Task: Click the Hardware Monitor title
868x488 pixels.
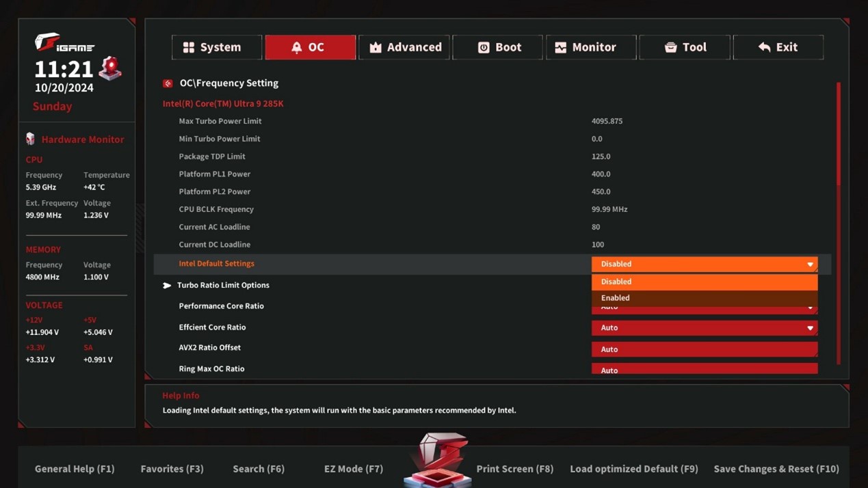Action: pyautogui.click(x=83, y=139)
